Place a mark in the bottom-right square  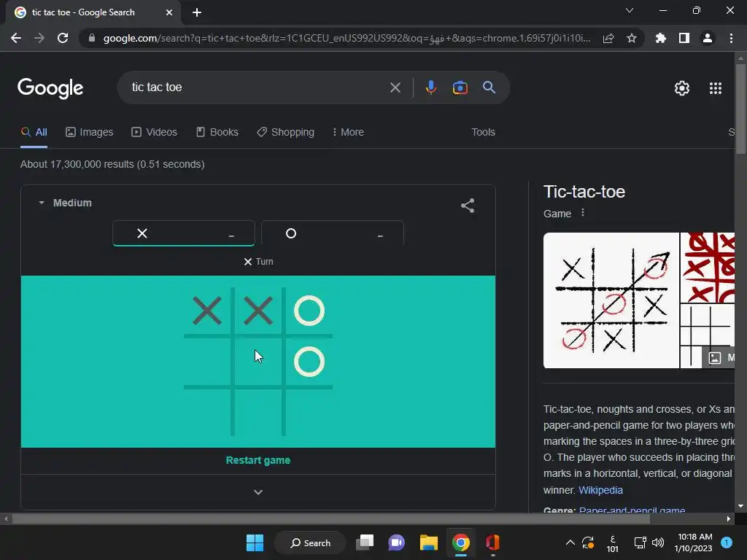(309, 413)
